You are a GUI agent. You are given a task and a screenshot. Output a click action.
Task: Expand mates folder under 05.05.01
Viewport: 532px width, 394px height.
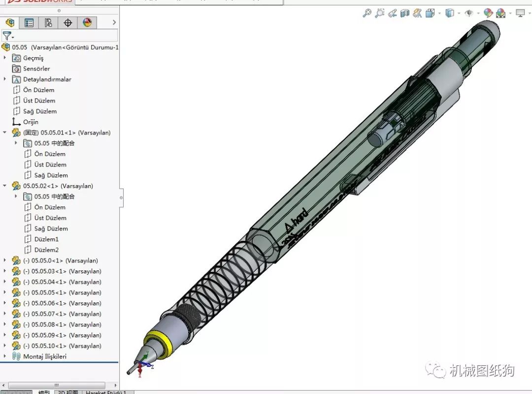coord(16,143)
